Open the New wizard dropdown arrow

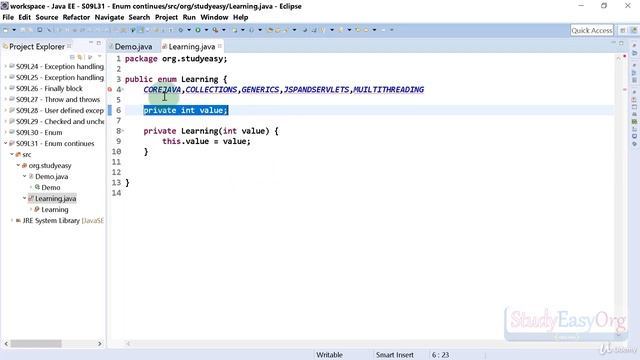(14, 30)
